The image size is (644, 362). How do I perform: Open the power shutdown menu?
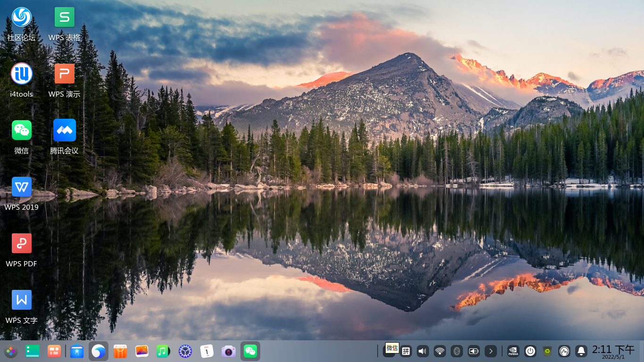tap(530, 351)
